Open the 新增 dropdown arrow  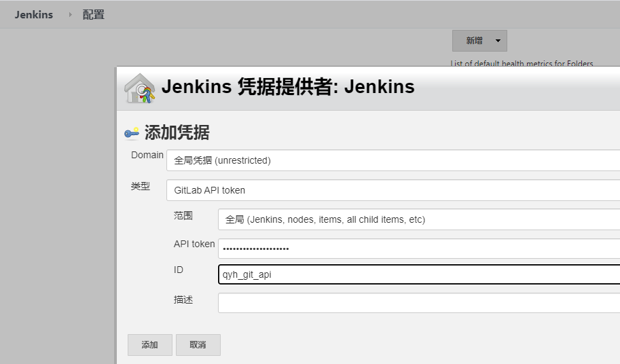(x=498, y=41)
